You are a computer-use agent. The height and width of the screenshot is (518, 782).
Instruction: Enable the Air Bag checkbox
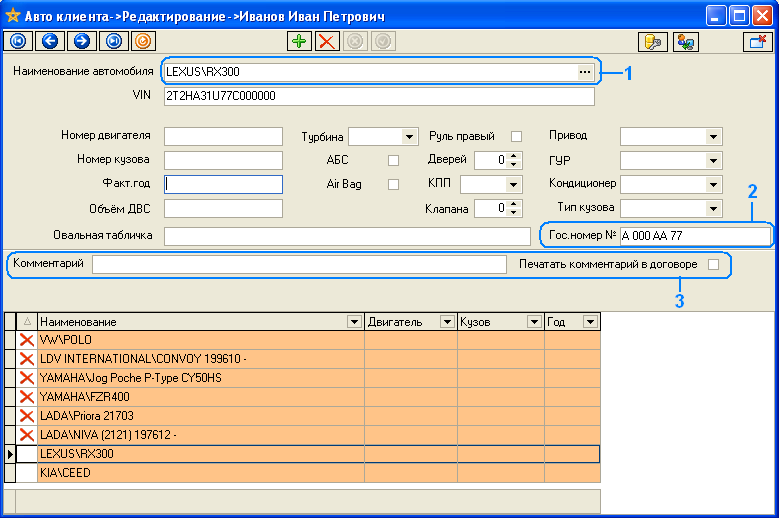click(x=393, y=184)
